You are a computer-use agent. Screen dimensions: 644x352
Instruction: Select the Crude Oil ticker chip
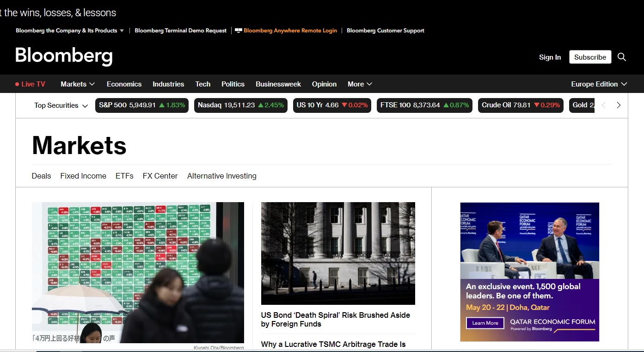[520, 105]
